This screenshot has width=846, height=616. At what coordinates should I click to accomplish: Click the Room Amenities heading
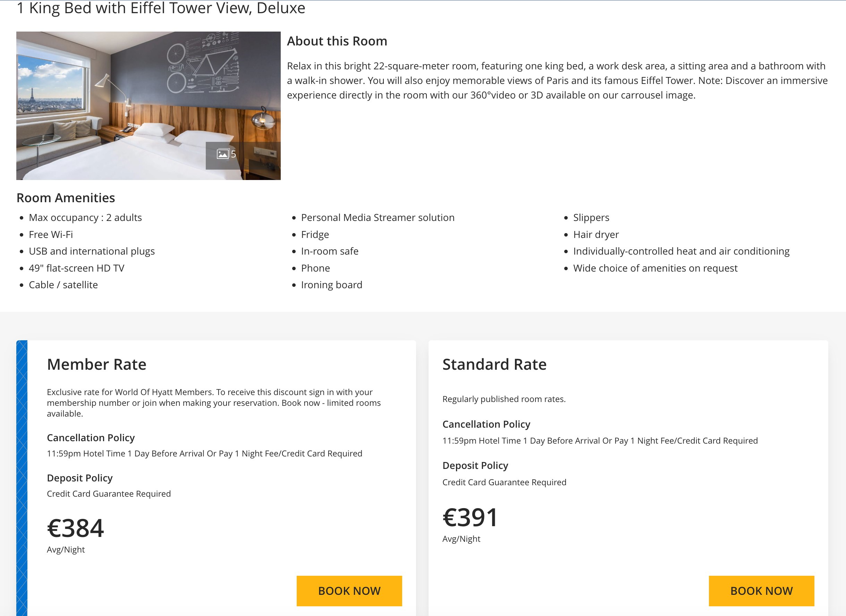(x=66, y=198)
